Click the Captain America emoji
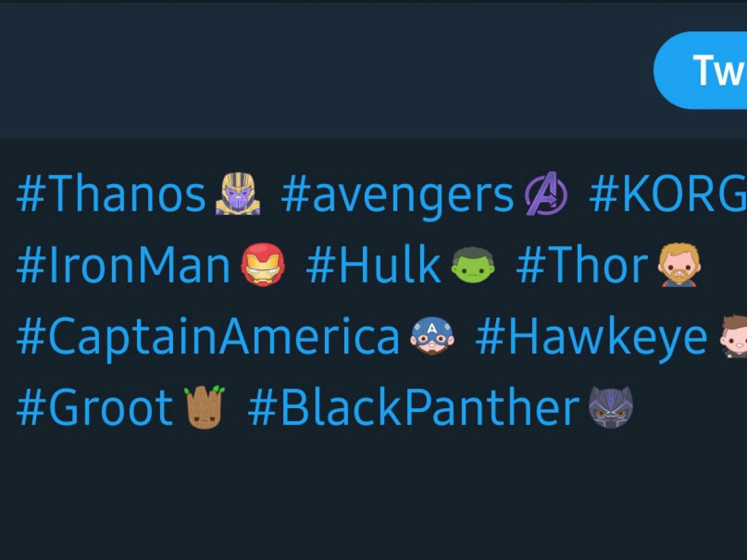This screenshot has height=560, width=747. coord(432,336)
